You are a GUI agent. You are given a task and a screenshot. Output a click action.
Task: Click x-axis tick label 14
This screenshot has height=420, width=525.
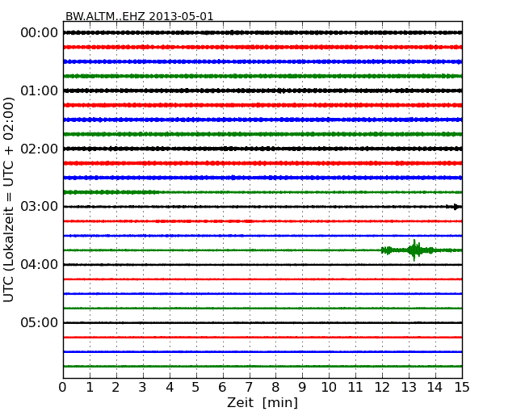[435, 388]
